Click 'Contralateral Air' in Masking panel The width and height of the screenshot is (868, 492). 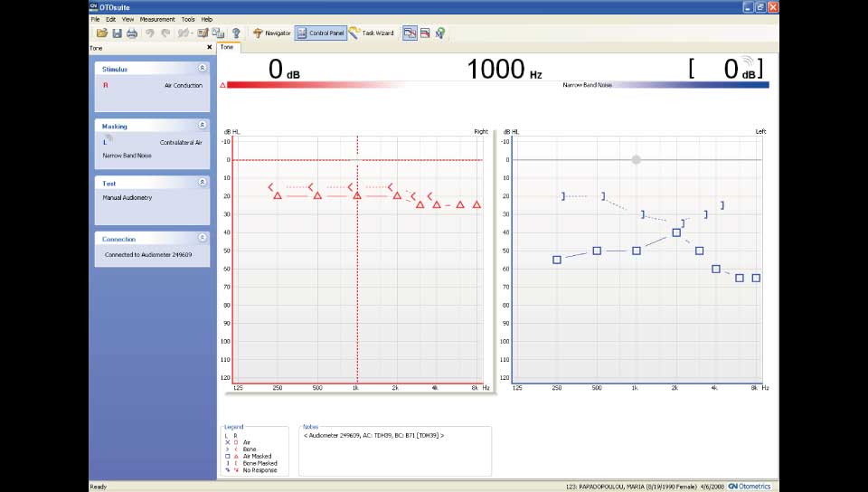[x=181, y=142]
